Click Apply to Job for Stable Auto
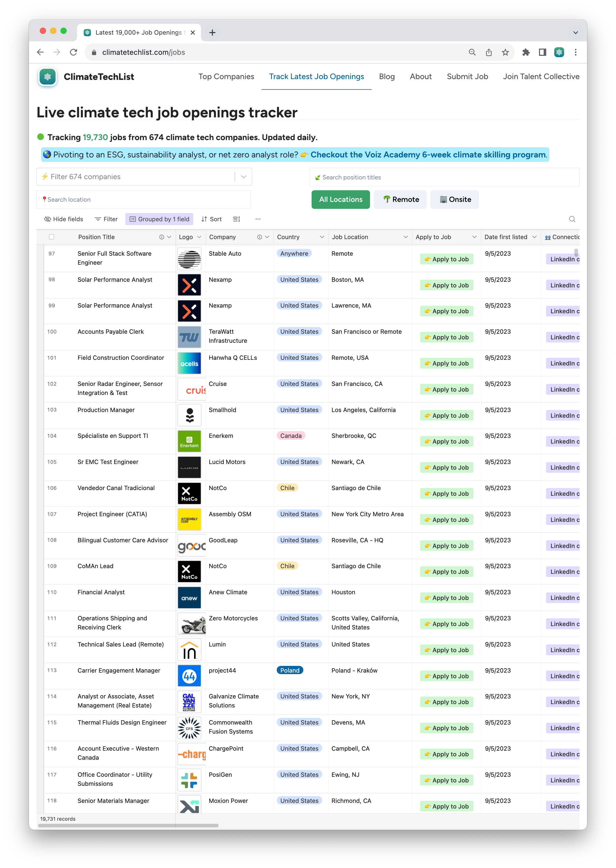 (446, 259)
